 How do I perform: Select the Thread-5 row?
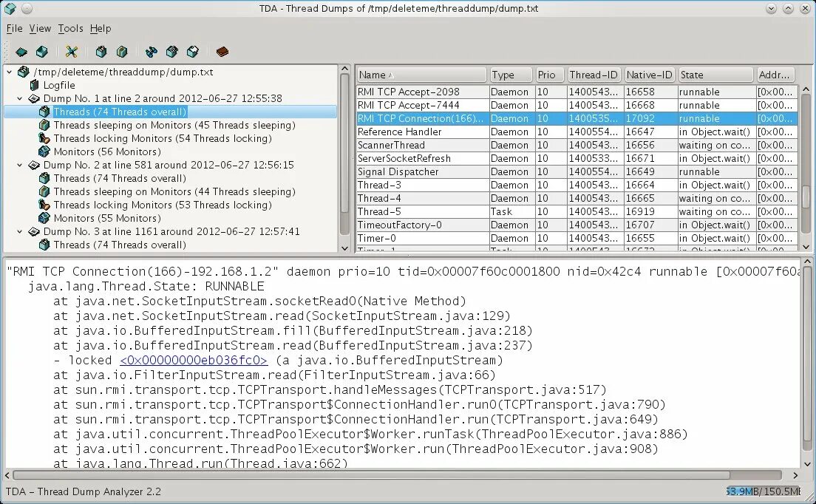[x=577, y=211]
